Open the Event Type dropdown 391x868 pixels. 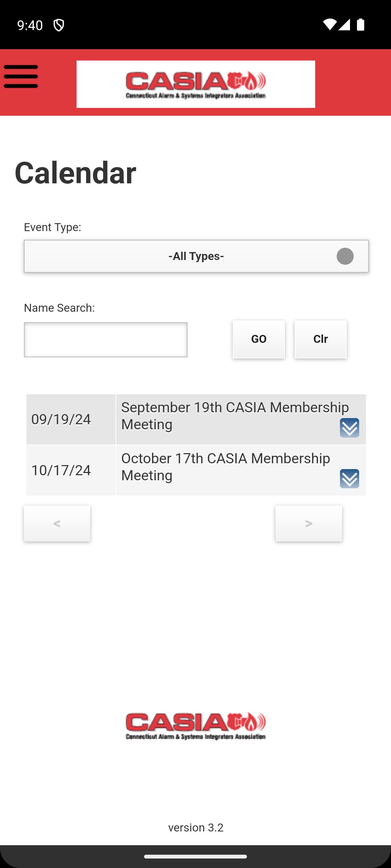[196, 256]
